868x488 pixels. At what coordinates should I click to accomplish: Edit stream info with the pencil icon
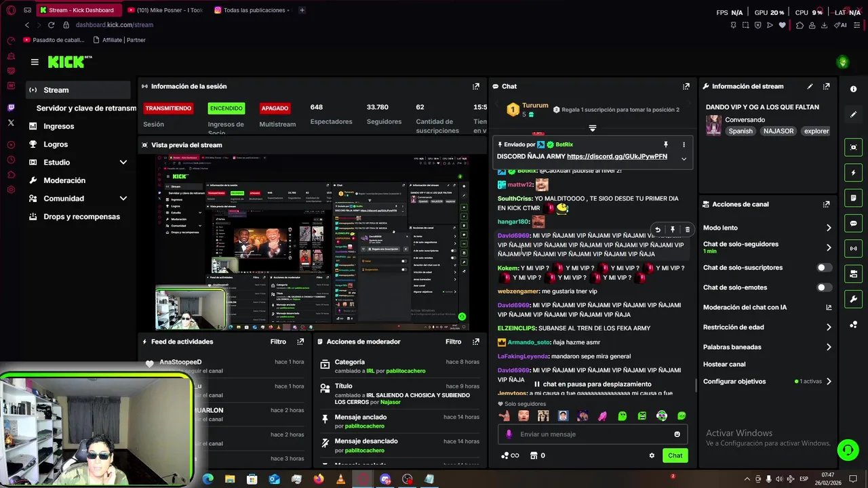point(810,87)
